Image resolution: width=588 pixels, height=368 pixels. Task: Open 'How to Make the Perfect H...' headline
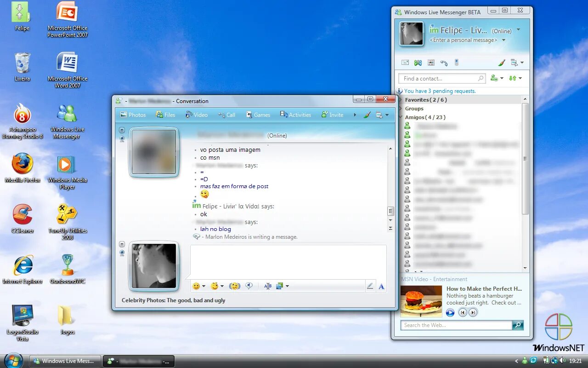point(484,289)
